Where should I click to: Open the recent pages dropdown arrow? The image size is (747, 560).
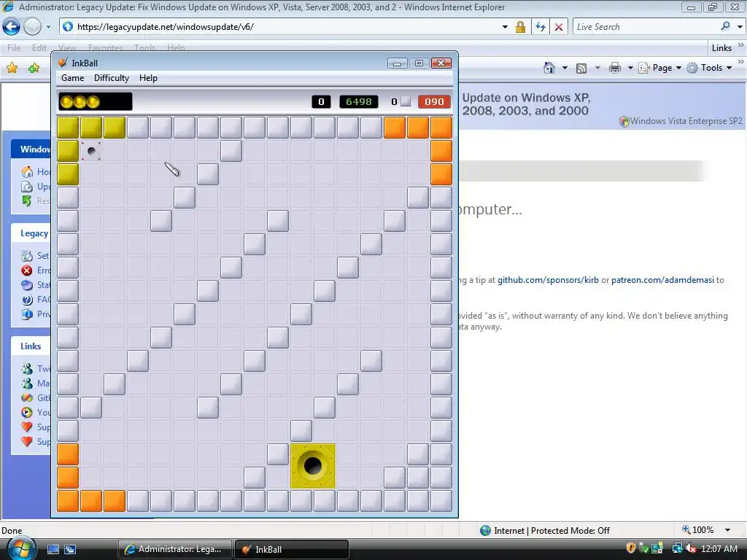point(48,27)
